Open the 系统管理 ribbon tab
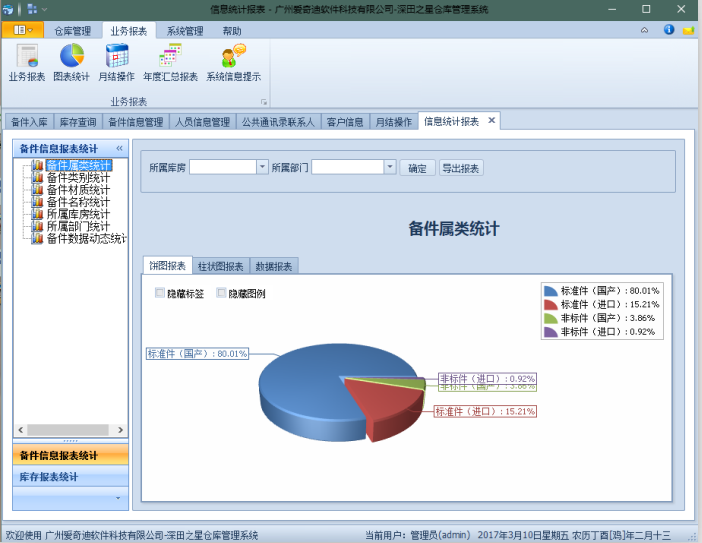702x543 pixels. (185, 31)
